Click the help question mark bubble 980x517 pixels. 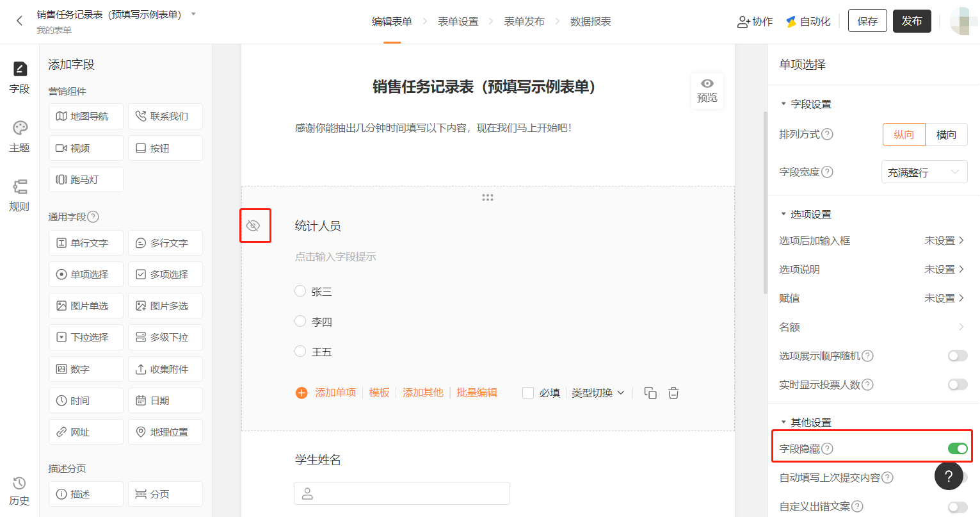[x=949, y=476]
